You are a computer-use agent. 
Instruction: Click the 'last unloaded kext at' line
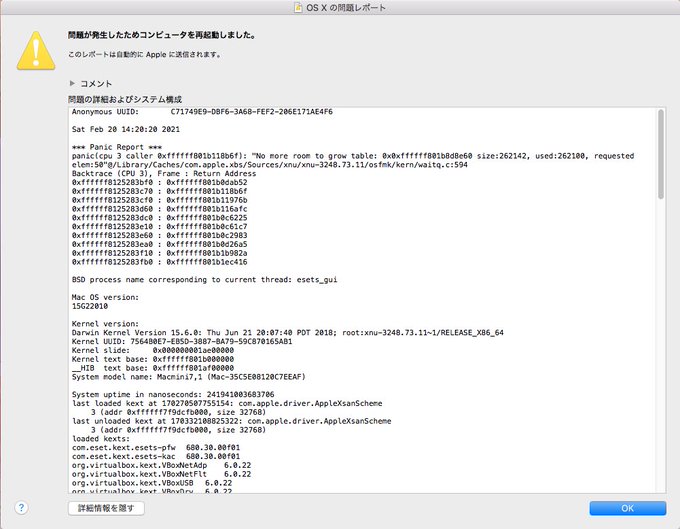pyautogui.click(x=232, y=421)
